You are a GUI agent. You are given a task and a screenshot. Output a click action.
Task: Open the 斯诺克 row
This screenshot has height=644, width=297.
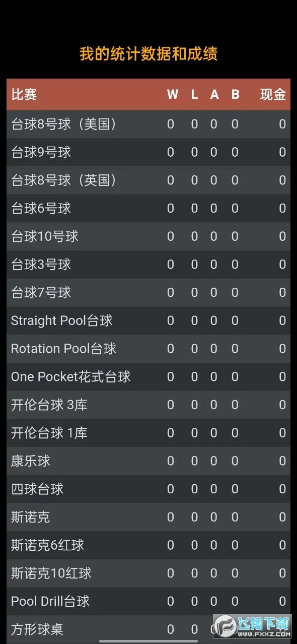tap(30, 517)
